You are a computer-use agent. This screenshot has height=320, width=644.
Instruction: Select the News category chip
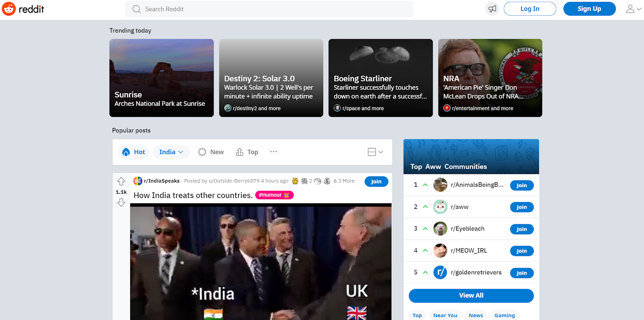(x=476, y=315)
